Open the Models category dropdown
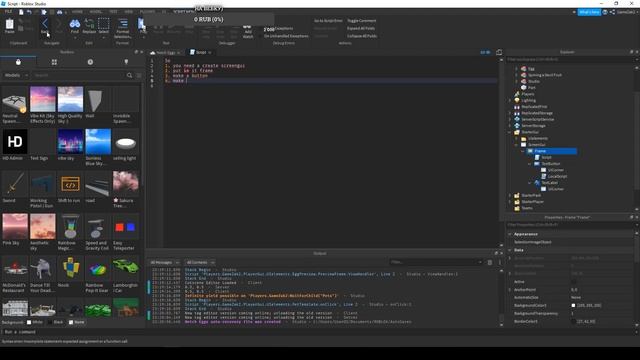640x360 pixels. click(x=16, y=75)
